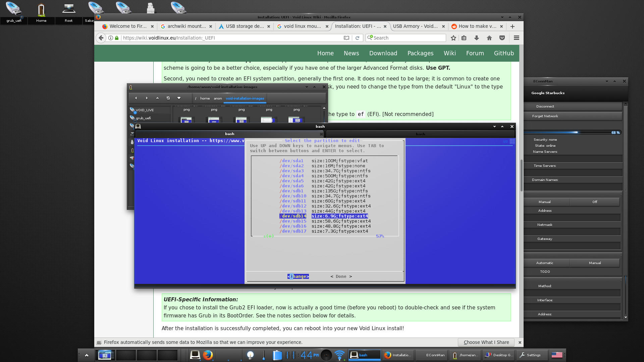
Task: Open GitHub link in Void navbar
Action: pyautogui.click(x=504, y=53)
